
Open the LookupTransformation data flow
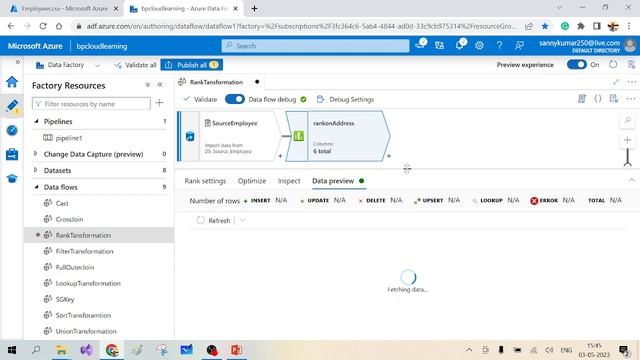coord(88,283)
